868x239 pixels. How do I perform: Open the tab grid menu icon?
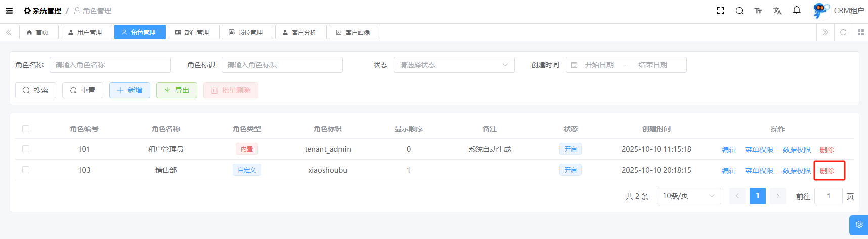tap(860, 32)
